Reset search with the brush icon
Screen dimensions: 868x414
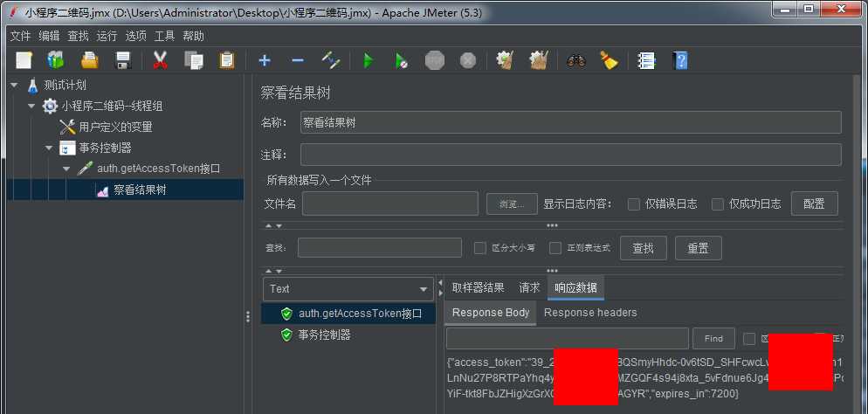(609, 59)
